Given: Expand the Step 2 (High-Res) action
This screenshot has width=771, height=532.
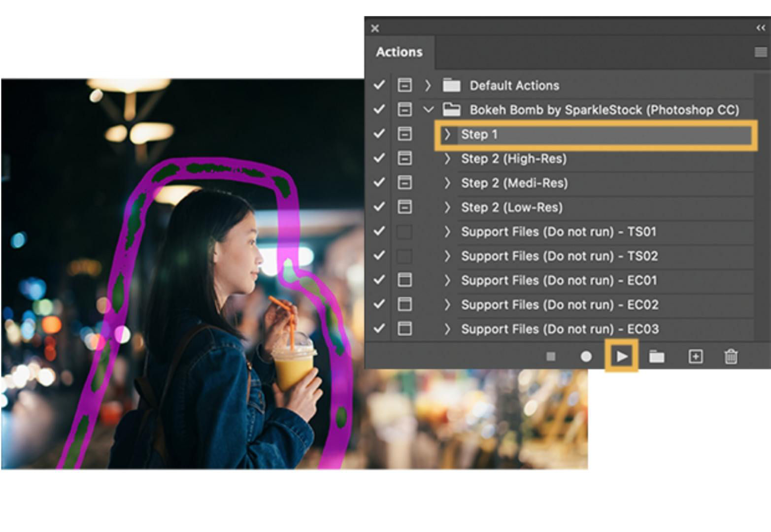Looking at the screenshot, I should (447, 159).
